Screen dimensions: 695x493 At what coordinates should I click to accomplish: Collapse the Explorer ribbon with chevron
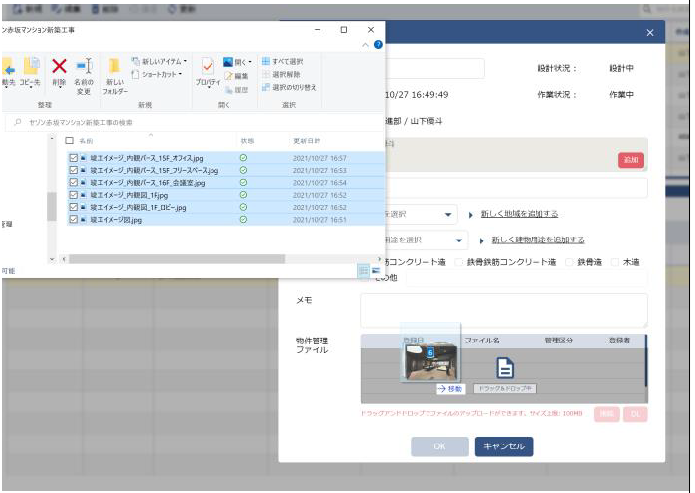(x=366, y=45)
